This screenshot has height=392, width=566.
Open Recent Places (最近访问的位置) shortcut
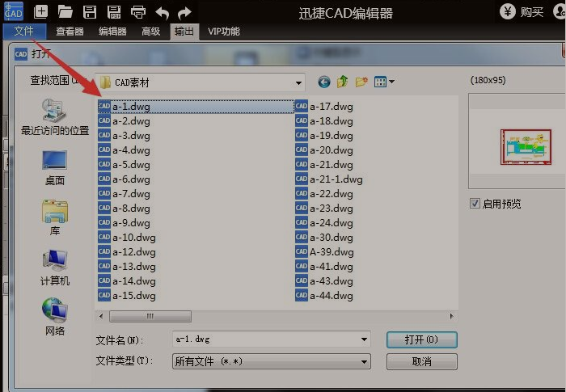pyautogui.click(x=54, y=117)
